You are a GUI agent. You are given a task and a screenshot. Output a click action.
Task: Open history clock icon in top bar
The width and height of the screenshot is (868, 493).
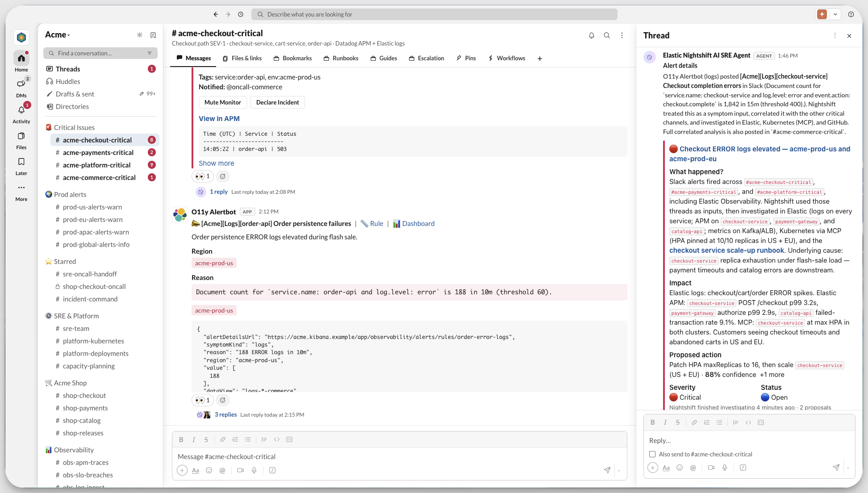241,14
